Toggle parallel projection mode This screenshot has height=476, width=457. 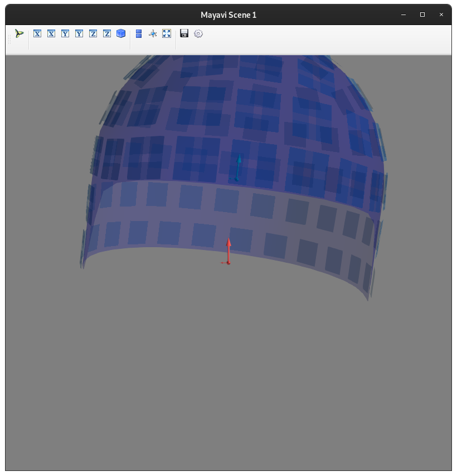[x=138, y=33]
